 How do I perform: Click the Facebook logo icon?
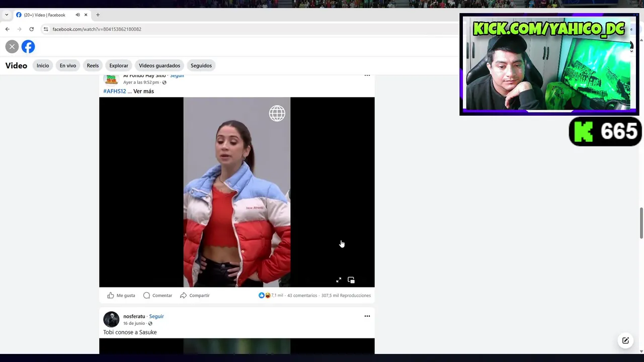point(28,47)
